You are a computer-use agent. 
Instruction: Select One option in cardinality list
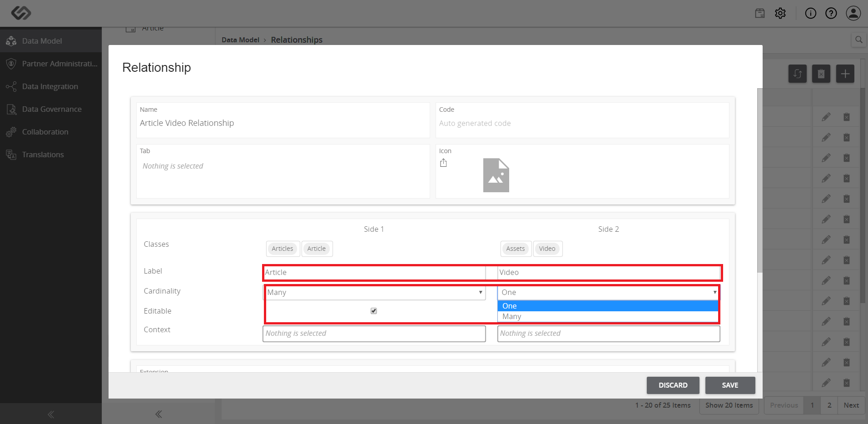pyautogui.click(x=608, y=306)
